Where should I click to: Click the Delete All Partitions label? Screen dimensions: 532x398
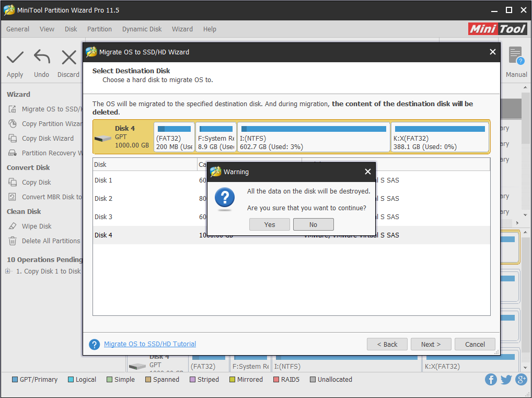51,241
